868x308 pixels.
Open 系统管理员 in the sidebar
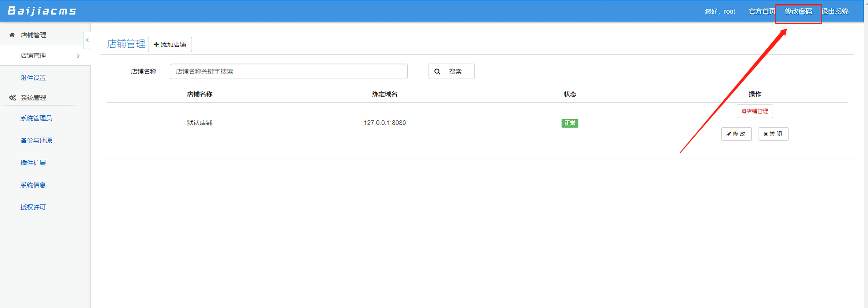point(36,118)
